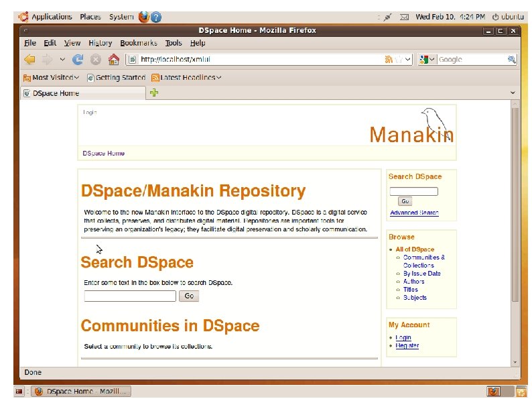Click Go button under Search DSpace heading
The height and width of the screenshot is (399, 532).
pos(189,296)
